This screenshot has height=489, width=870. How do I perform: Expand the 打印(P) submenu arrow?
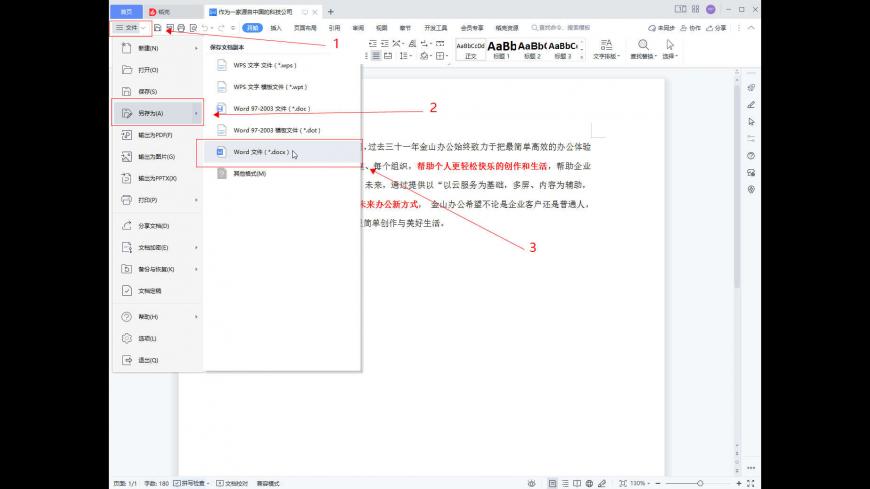click(196, 200)
